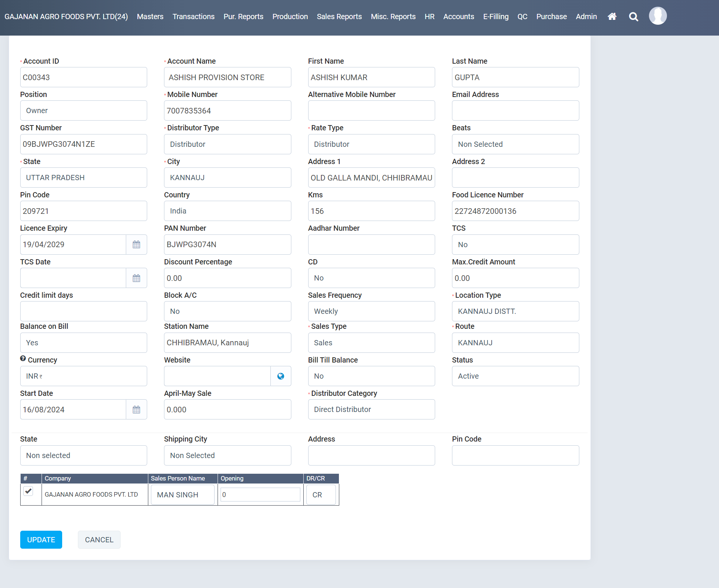Click the Email Address input field
The width and height of the screenshot is (719, 588).
tap(515, 110)
